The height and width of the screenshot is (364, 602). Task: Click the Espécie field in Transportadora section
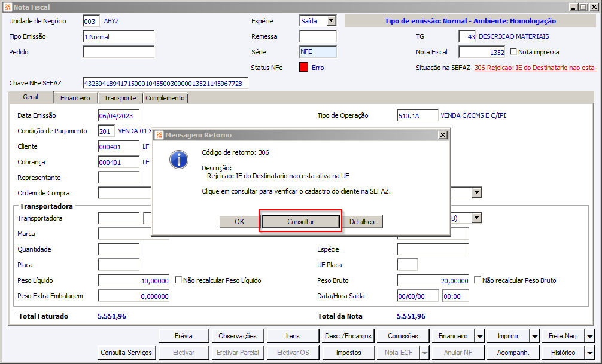click(x=433, y=249)
